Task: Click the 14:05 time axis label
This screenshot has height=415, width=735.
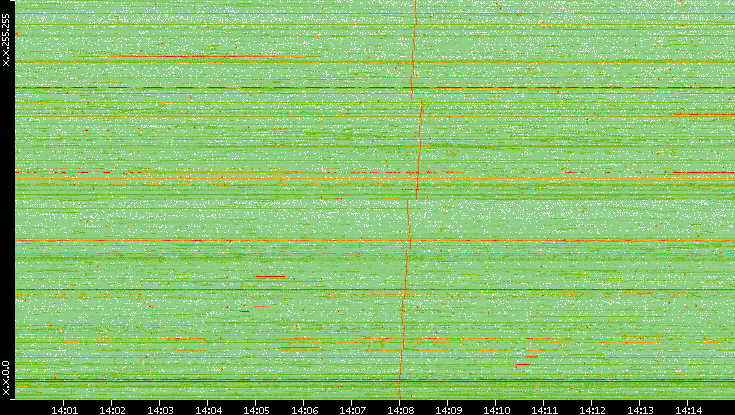Action: click(256, 410)
